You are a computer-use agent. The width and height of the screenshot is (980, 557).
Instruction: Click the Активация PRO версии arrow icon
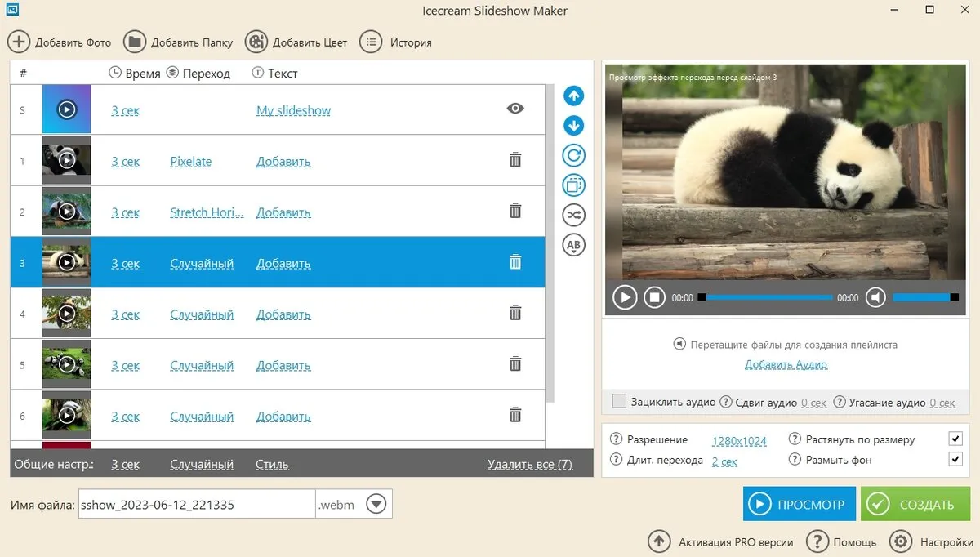[659, 541]
